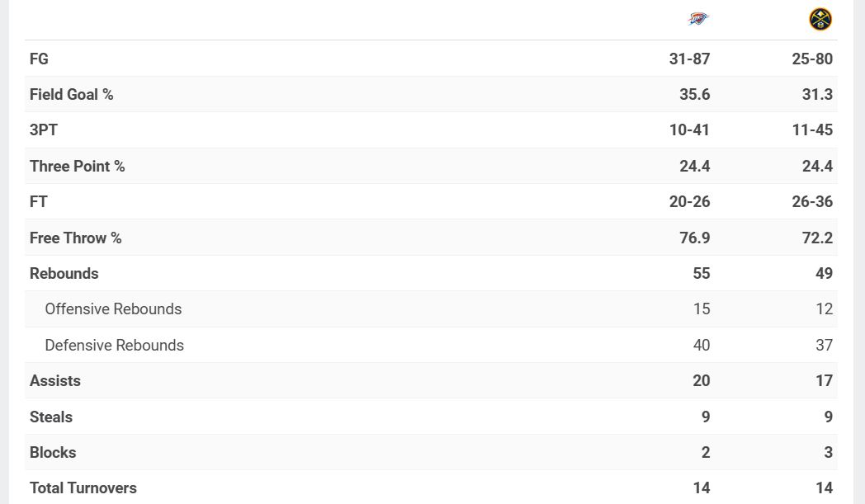Select the 3PT row label
Image resolution: width=865 pixels, height=504 pixels.
pos(44,130)
